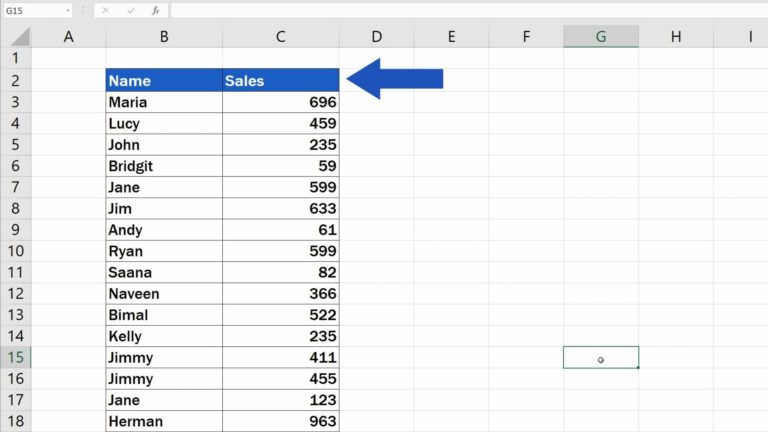Click the Enter checkmark icon in formula bar
This screenshot has width=768, height=432.
pos(131,10)
